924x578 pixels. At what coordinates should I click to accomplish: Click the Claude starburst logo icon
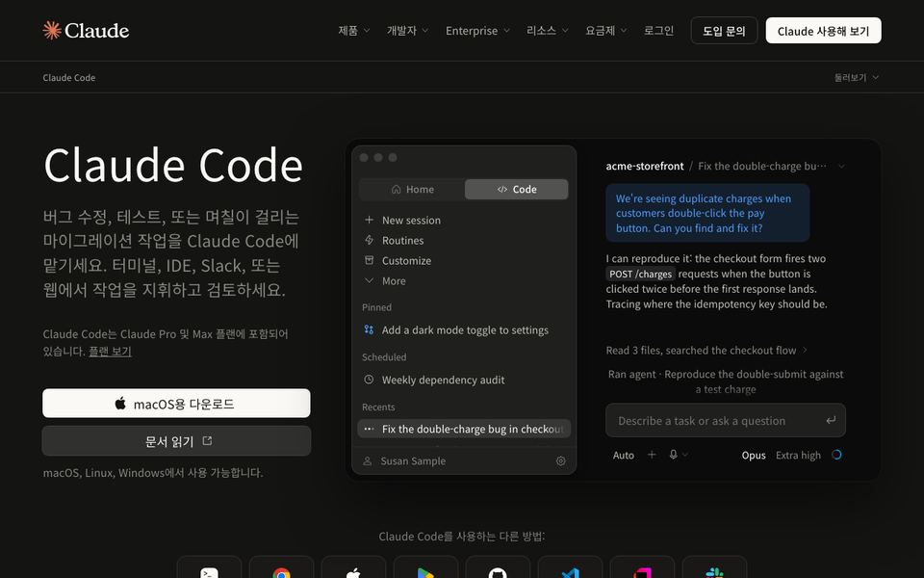tap(52, 30)
